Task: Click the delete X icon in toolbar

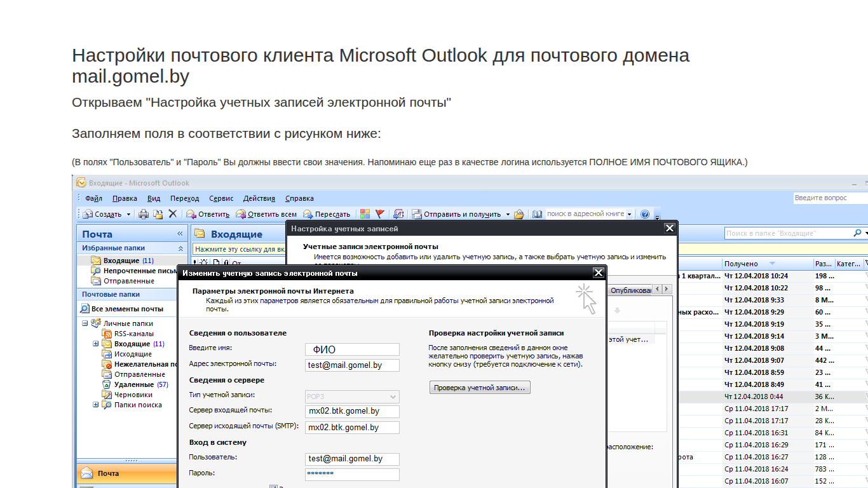Action: pos(172,214)
